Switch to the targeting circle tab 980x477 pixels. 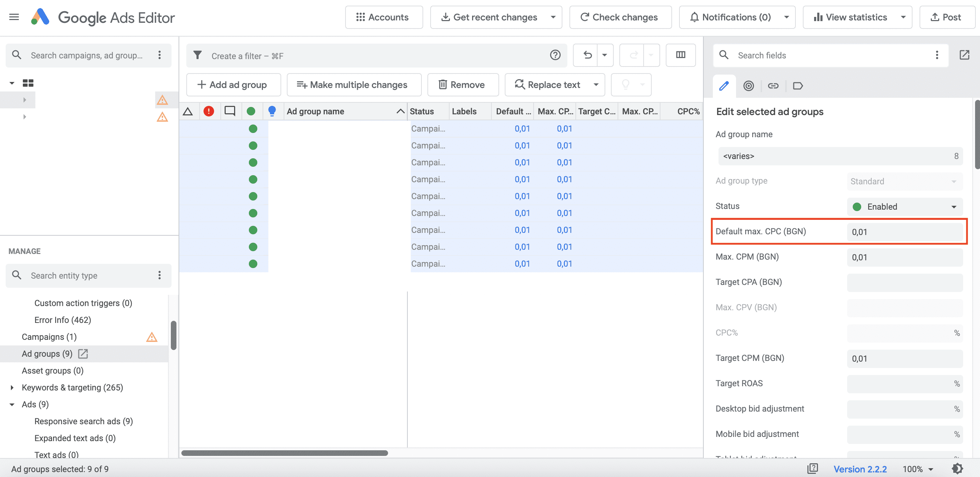click(x=748, y=86)
